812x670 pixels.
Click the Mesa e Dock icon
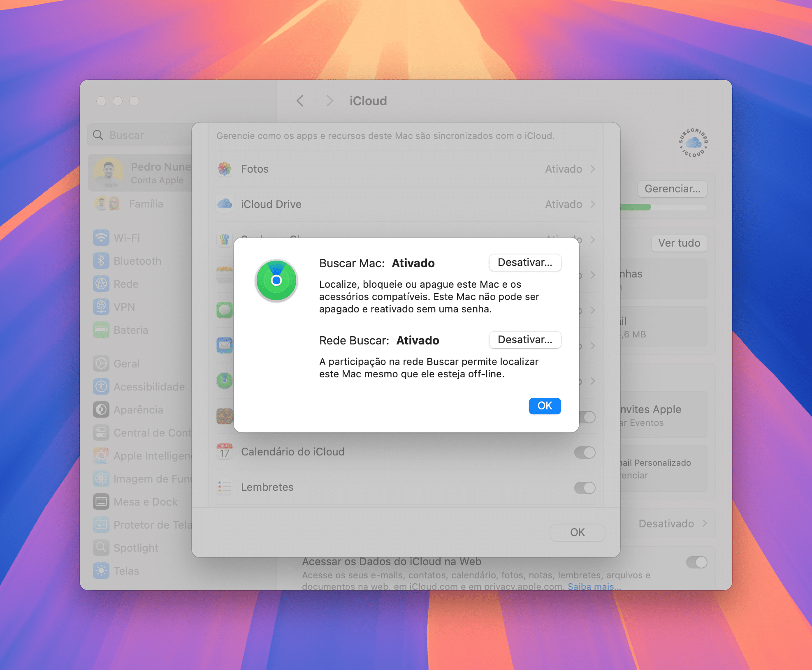[101, 502]
